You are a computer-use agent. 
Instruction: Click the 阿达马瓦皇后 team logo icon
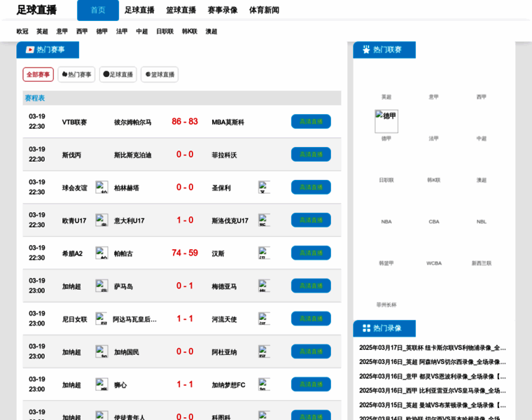pos(101,319)
